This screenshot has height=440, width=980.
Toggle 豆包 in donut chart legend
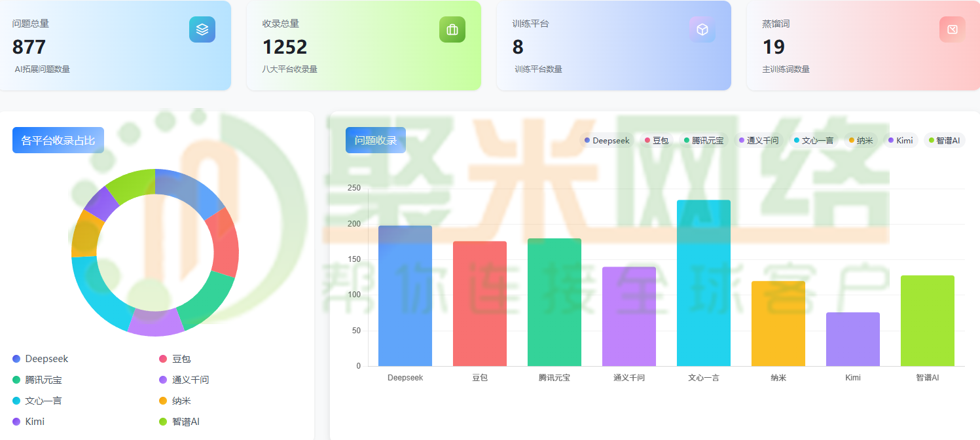175,359
